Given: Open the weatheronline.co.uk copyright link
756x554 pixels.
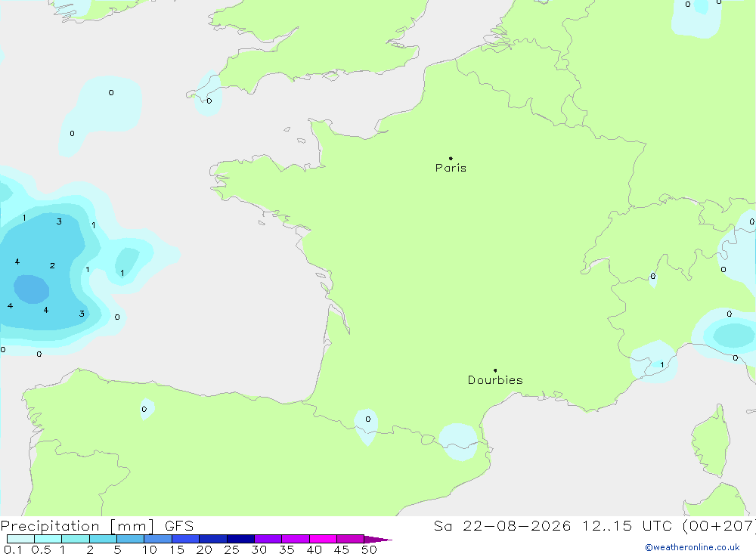Looking at the screenshot, I should [x=692, y=547].
